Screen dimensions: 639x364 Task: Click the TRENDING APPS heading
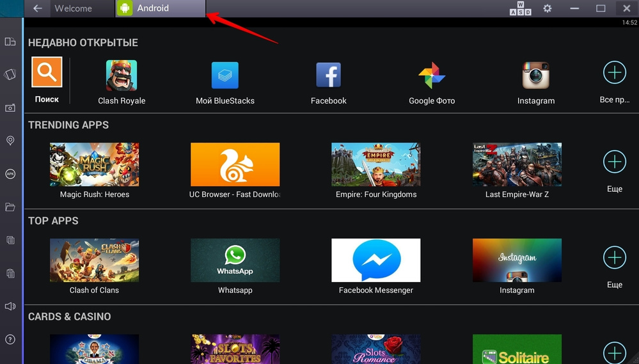point(68,125)
